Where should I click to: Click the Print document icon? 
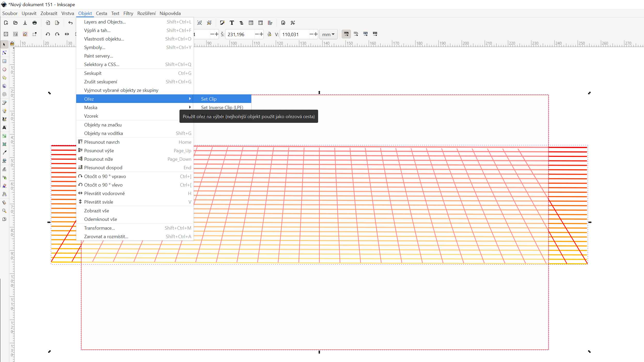click(x=35, y=23)
